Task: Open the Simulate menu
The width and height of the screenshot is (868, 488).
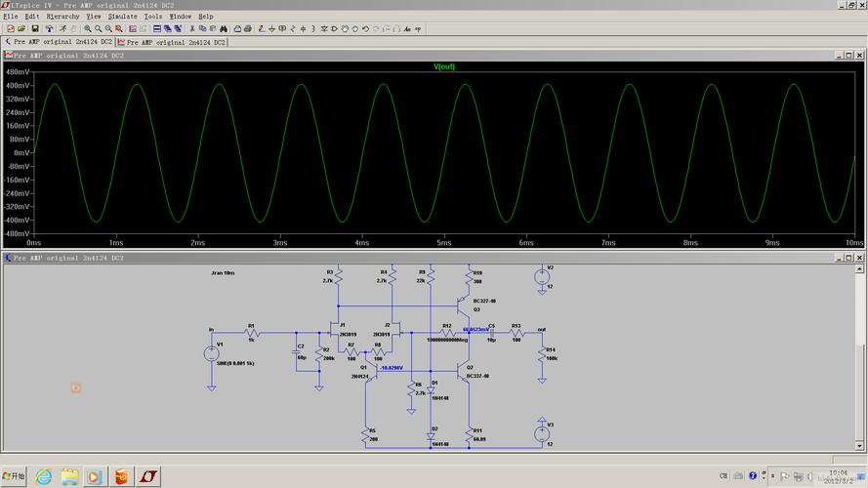Action: (122, 17)
